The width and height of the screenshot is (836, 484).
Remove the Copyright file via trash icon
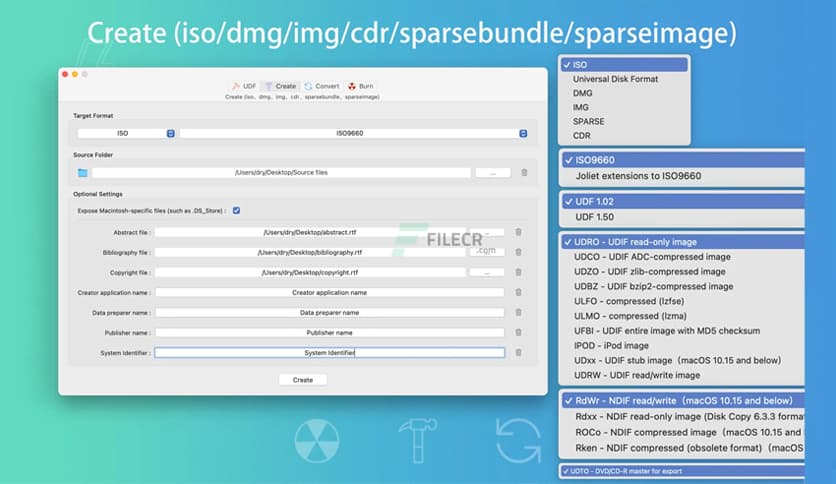click(x=518, y=272)
